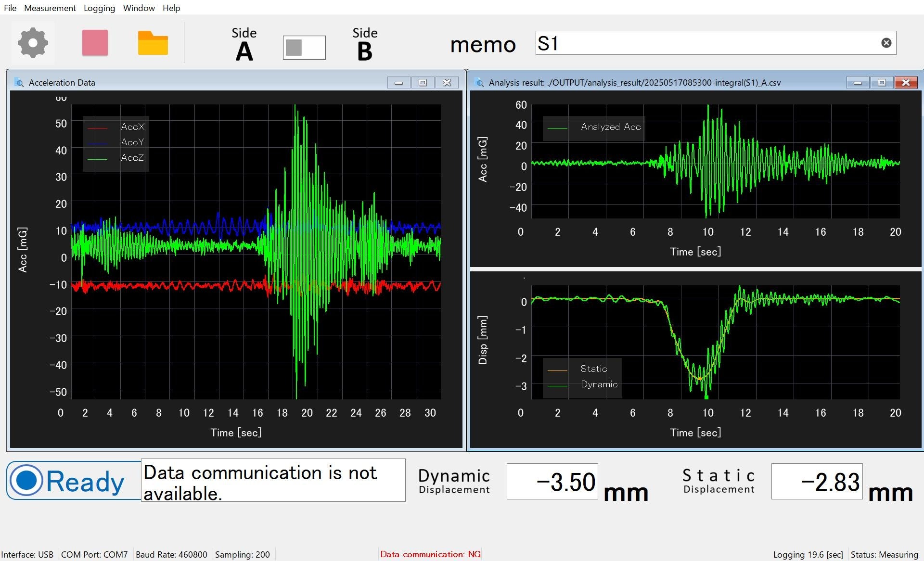Maximize the Acceleration Data window
Screen dimensions: 924x561
tap(423, 82)
